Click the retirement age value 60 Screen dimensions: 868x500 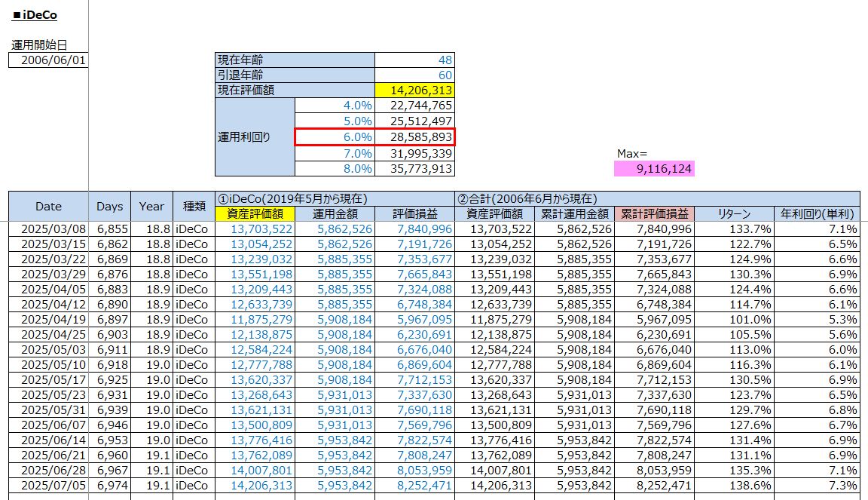tap(414, 75)
